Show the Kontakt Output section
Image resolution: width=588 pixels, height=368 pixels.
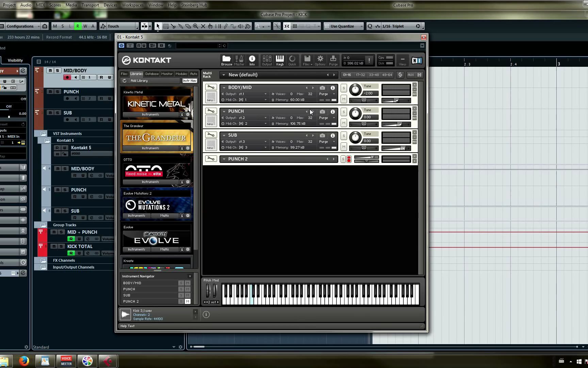point(267,60)
